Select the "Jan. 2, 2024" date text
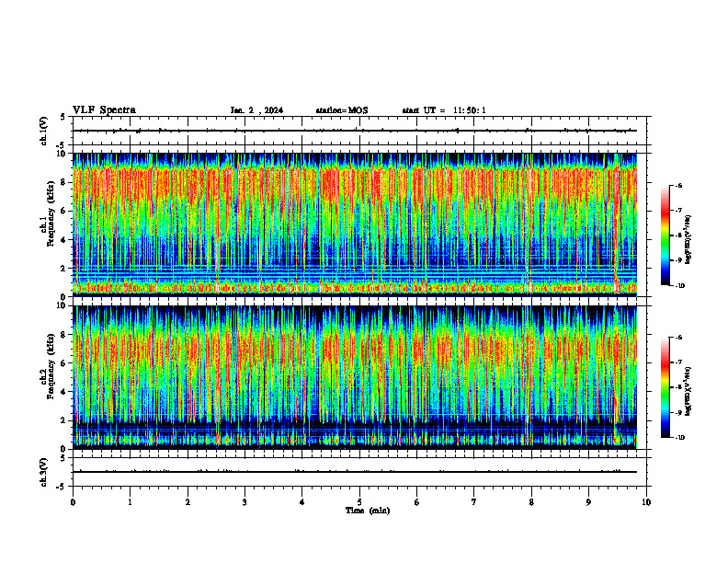 (x=256, y=110)
